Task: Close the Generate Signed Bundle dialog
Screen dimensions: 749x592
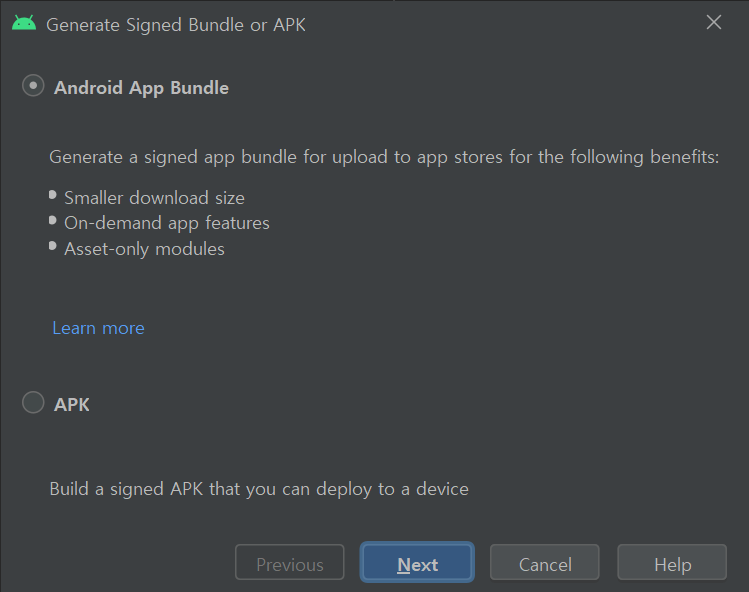Action: coord(714,22)
